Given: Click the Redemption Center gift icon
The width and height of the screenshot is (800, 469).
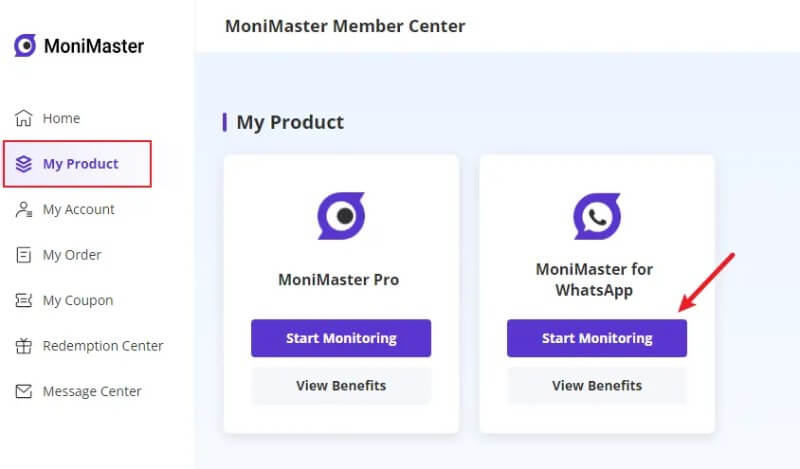Looking at the screenshot, I should [x=24, y=346].
